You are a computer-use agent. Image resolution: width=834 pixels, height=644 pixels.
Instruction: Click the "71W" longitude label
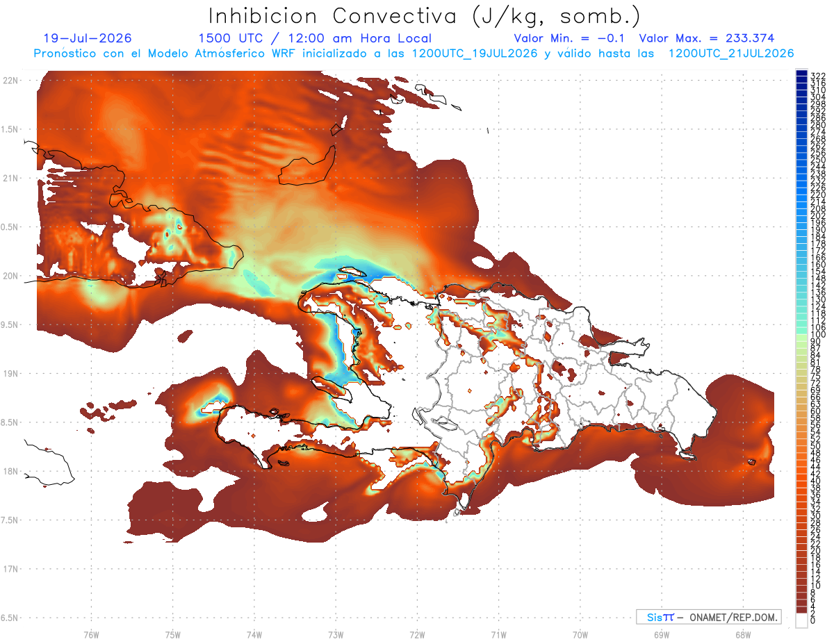(x=498, y=634)
